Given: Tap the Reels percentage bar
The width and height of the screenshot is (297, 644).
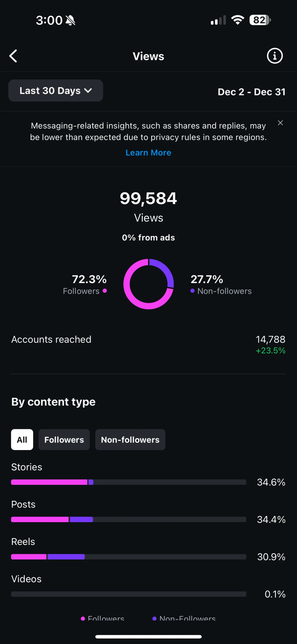Looking at the screenshot, I should pyautogui.click(x=129, y=557).
